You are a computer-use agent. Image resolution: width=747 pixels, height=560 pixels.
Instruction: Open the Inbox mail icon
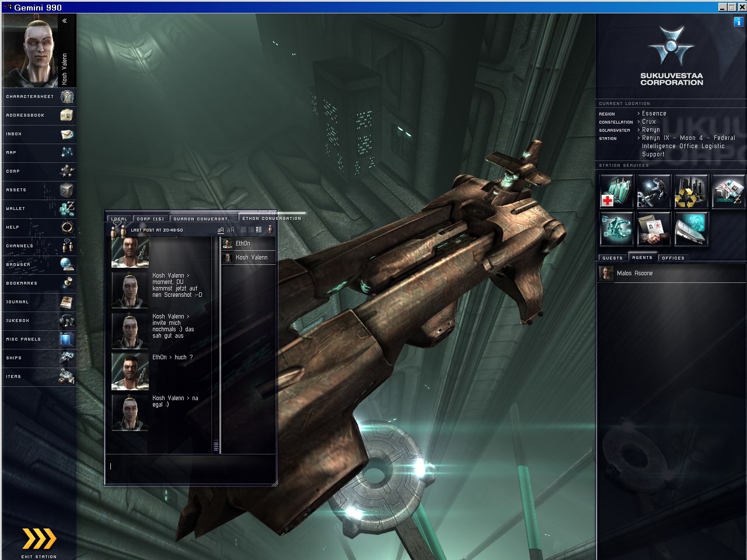point(39,134)
